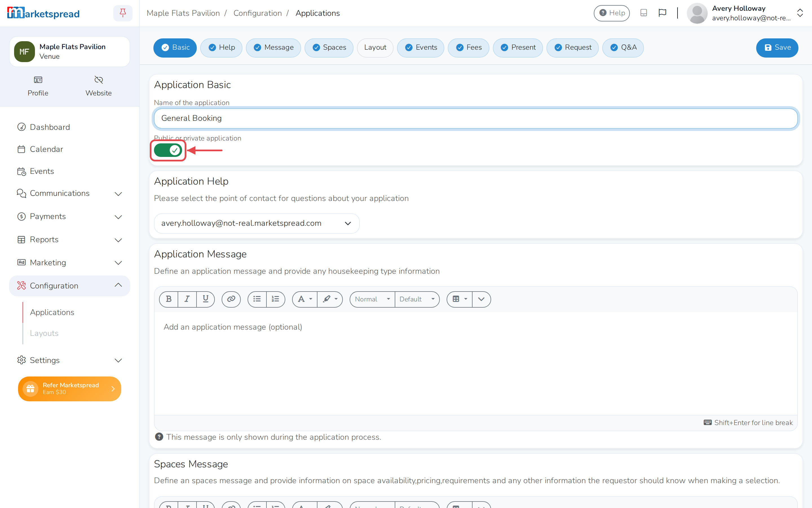Expand the Payments menu
Viewport: 812px width, 508px height.
[69, 217]
